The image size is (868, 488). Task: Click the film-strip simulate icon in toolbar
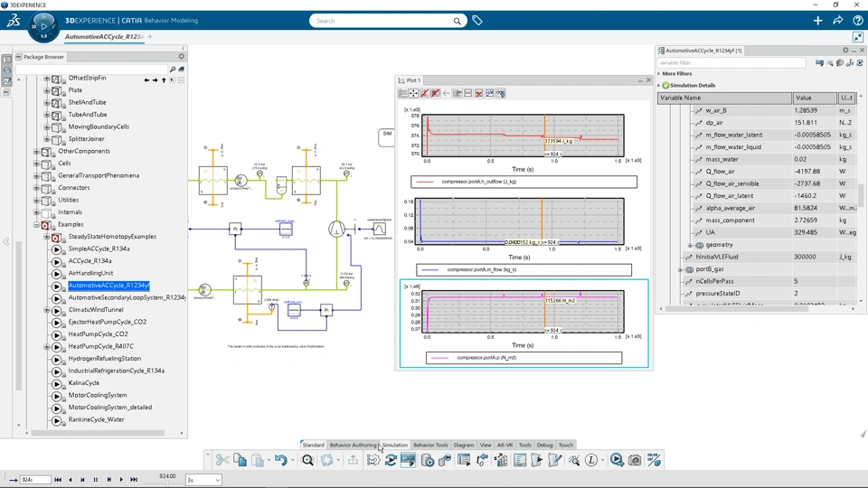(409, 460)
